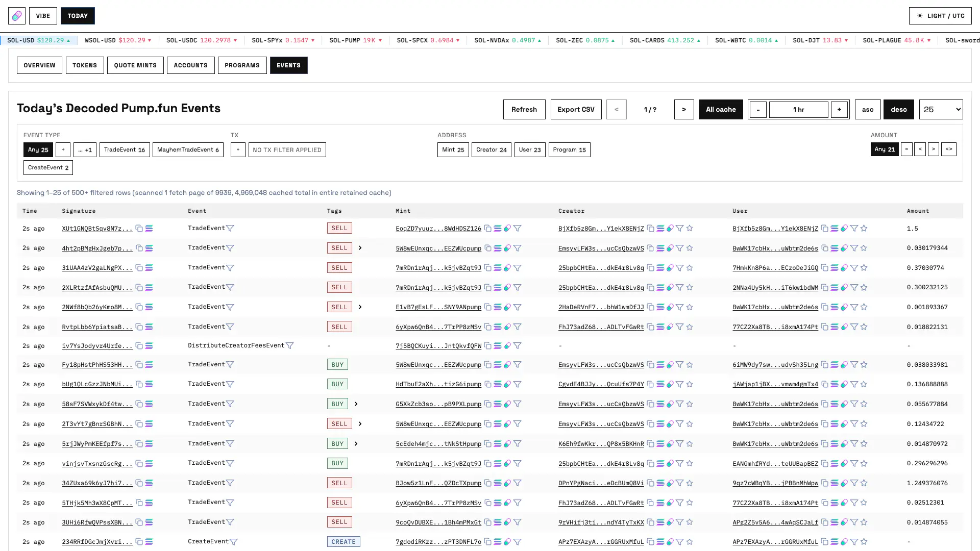The height and width of the screenshot is (551, 980).
Task: Switch to the TOKENS tab
Action: pos(85,65)
